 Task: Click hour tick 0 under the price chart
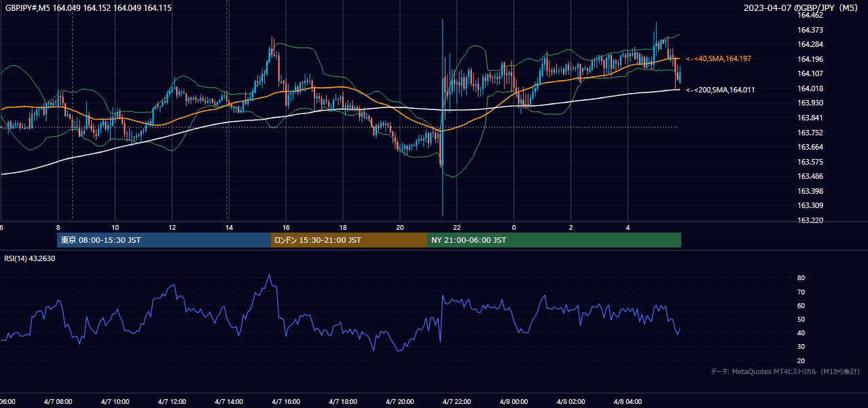point(514,227)
